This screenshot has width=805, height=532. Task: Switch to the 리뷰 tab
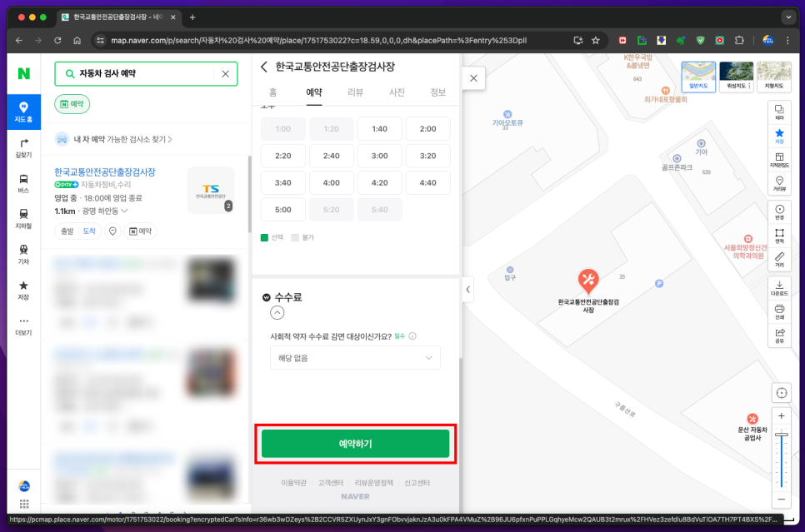(355, 92)
